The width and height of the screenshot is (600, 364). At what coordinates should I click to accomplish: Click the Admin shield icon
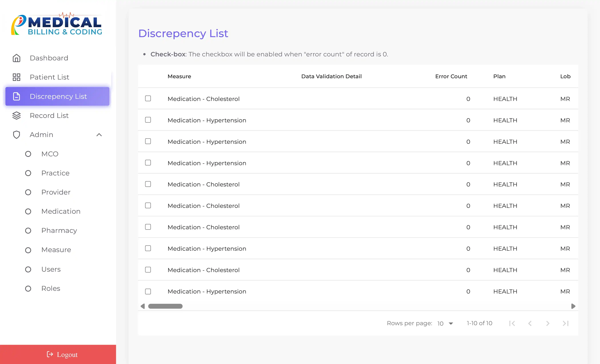(x=16, y=135)
